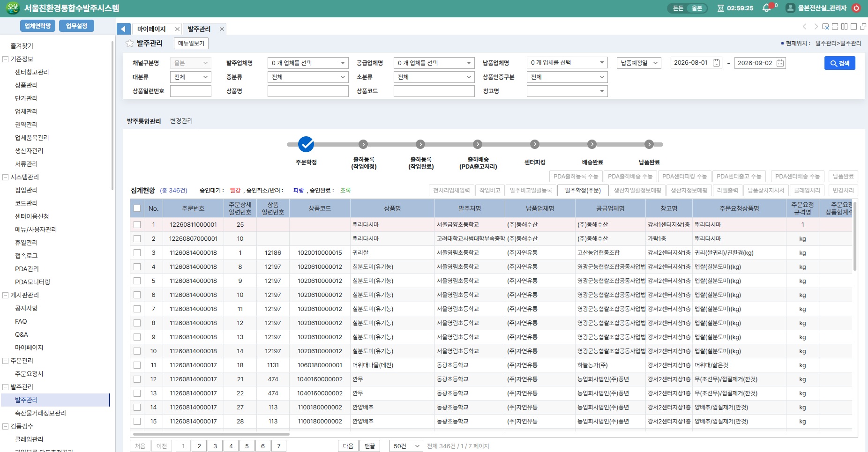Image resolution: width=868 pixels, height=452 pixels.
Task: Click the 발주확정(주문) button
Action: point(583,190)
